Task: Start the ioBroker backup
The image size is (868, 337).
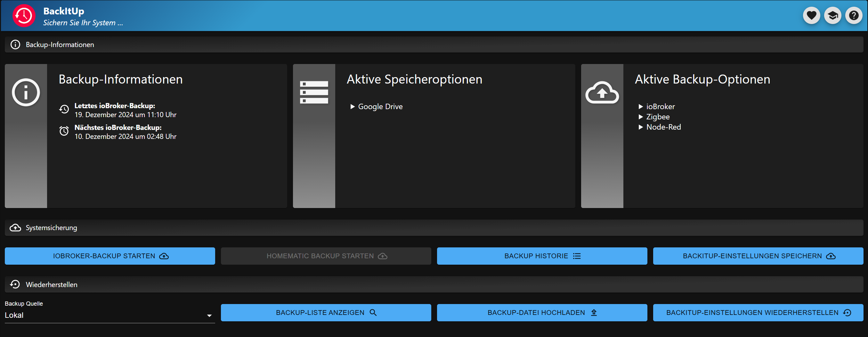Action: click(x=110, y=256)
